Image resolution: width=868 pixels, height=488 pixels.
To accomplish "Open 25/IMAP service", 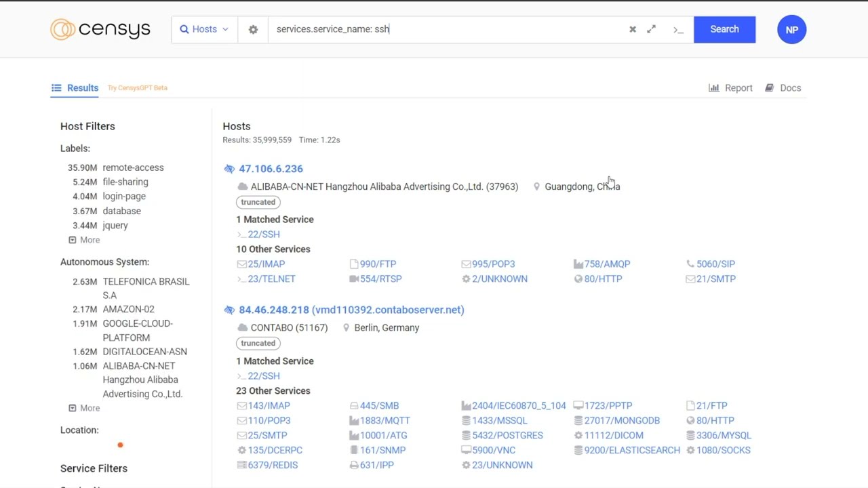I will click(x=261, y=264).
